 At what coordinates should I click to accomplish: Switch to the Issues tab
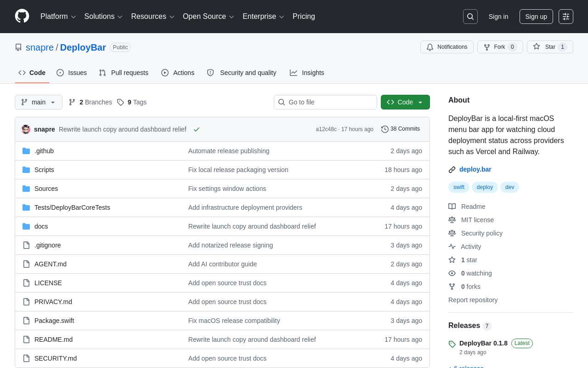click(x=72, y=73)
